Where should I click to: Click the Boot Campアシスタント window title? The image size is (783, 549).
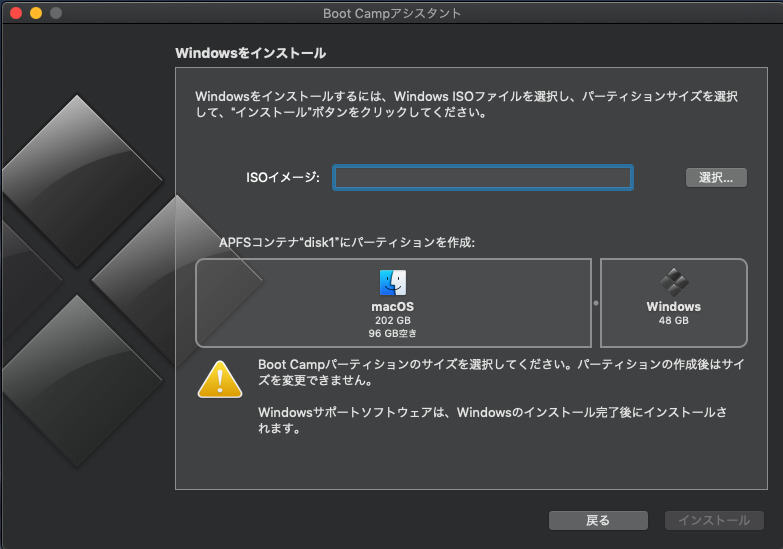coord(392,13)
